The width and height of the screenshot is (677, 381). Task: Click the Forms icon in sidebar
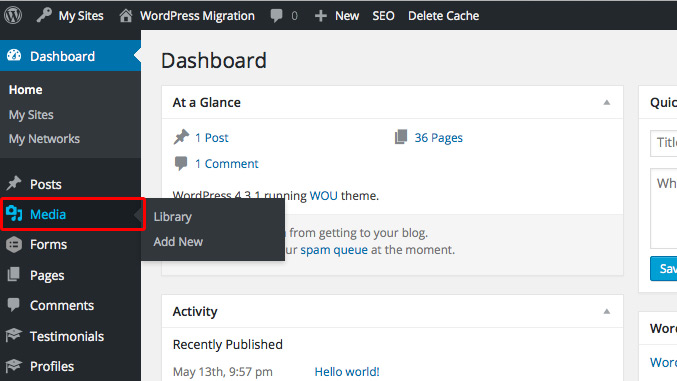coord(14,244)
